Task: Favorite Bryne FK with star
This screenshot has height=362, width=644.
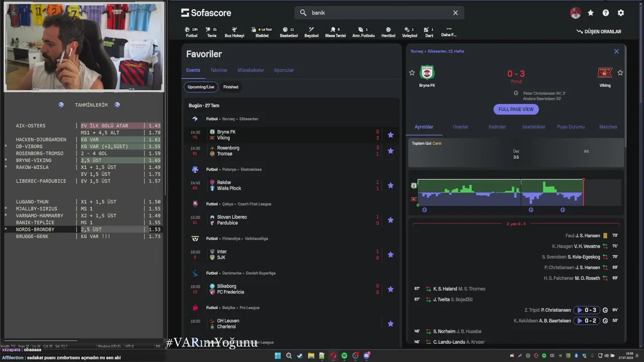Action: click(412, 73)
